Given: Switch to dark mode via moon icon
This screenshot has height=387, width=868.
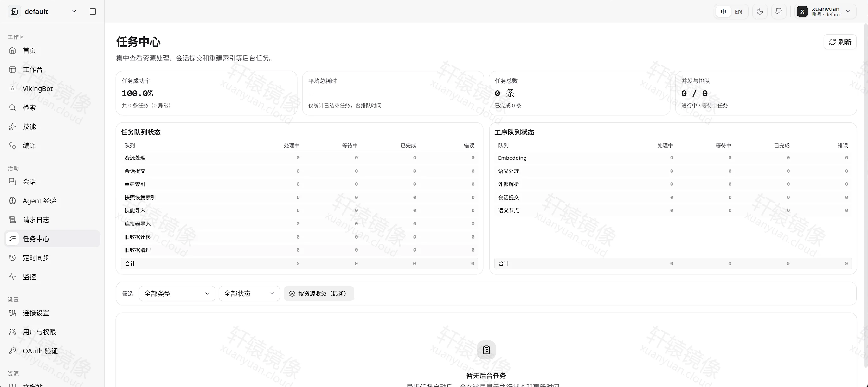Looking at the screenshot, I should (x=760, y=11).
